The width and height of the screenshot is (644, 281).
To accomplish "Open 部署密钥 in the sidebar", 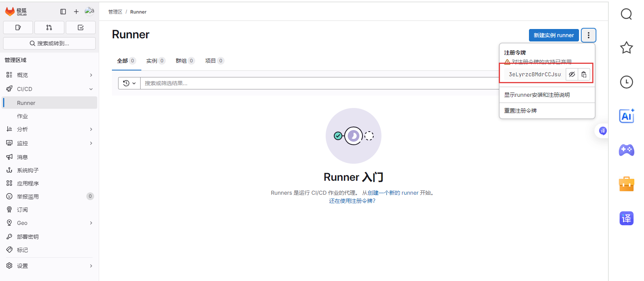I will click(x=49, y=237).
